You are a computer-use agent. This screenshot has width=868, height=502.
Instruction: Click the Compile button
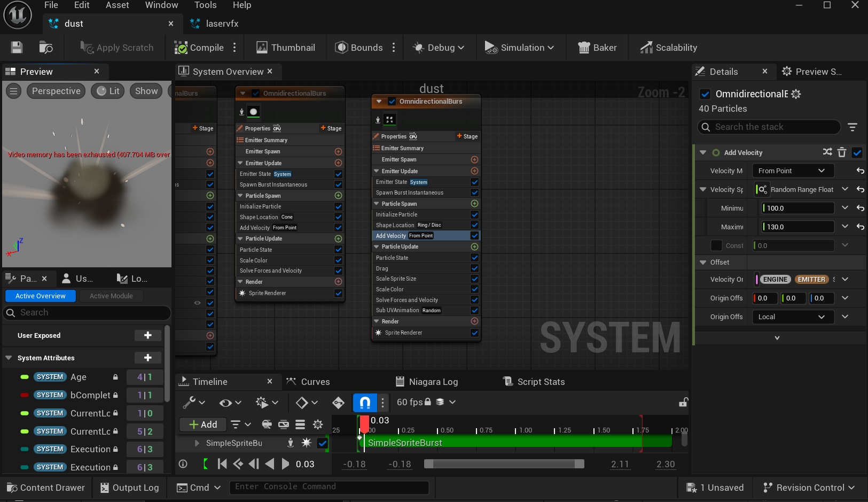(199, 48)
